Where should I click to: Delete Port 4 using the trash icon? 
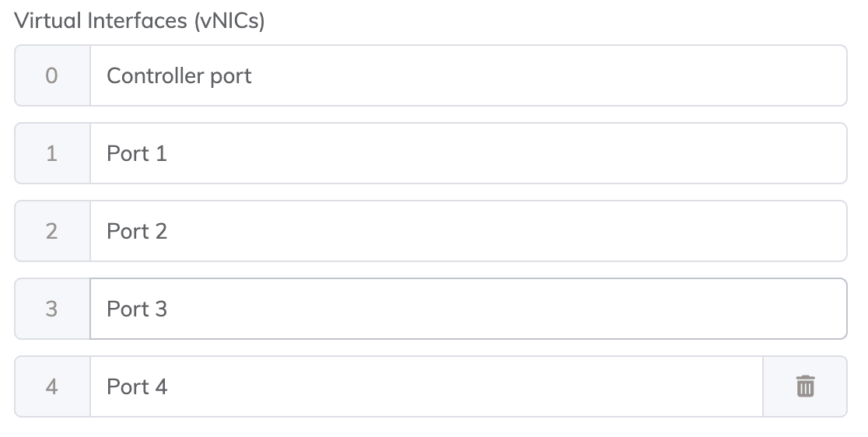805,386
